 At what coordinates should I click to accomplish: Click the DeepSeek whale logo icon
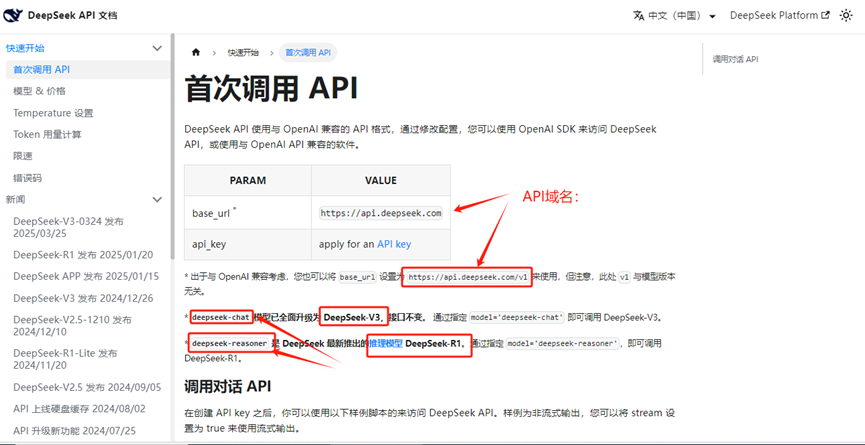[13, 15]
